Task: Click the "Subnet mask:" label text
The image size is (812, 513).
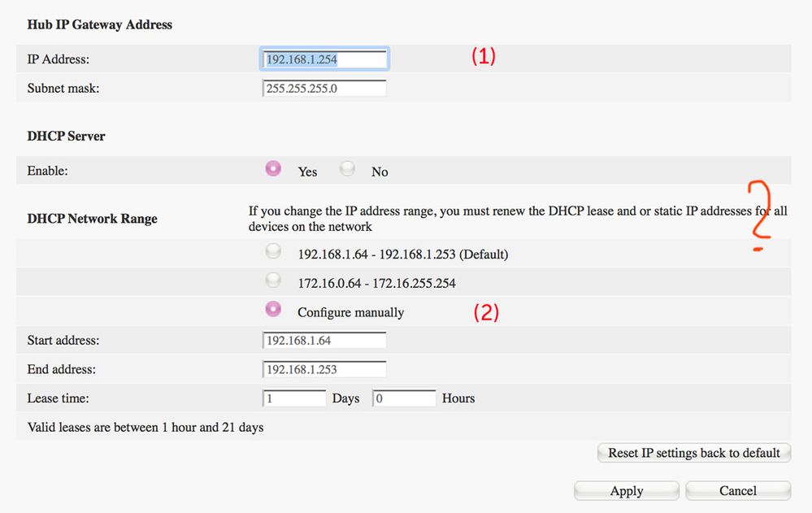Action: pyautogui.click(x=63, y=89)
